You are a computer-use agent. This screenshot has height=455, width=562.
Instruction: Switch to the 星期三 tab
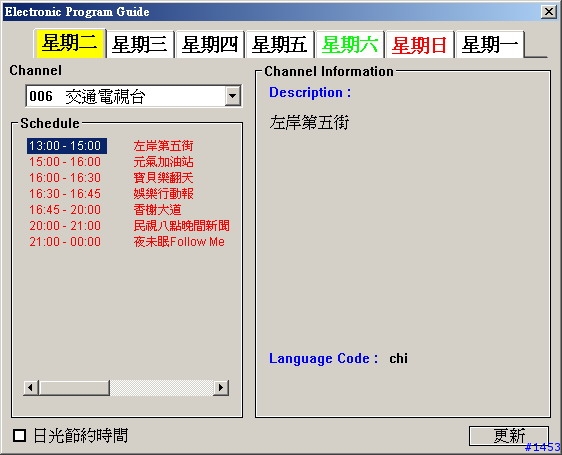(140, 45)
